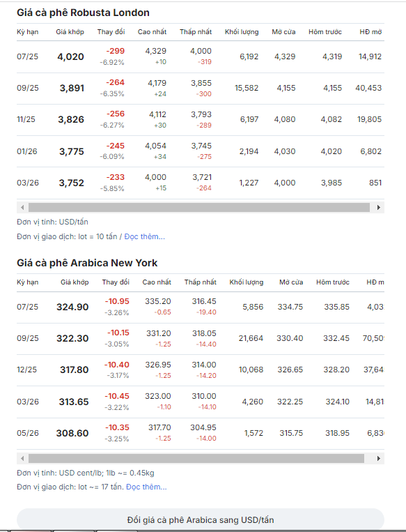Click the Robusta table horizontal scrollbar thumb
Image resolution: width=406 pixels, height=532 pixels.
pos(199,207)
